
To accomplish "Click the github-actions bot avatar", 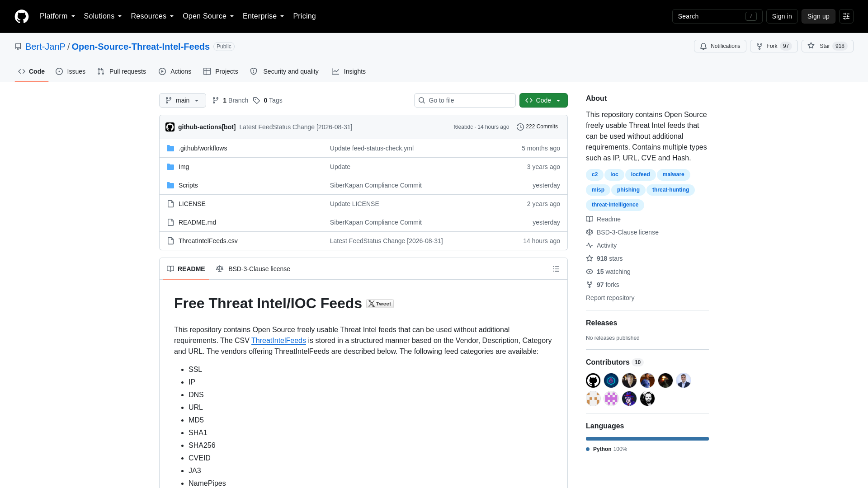I will (x=170, y=127).
